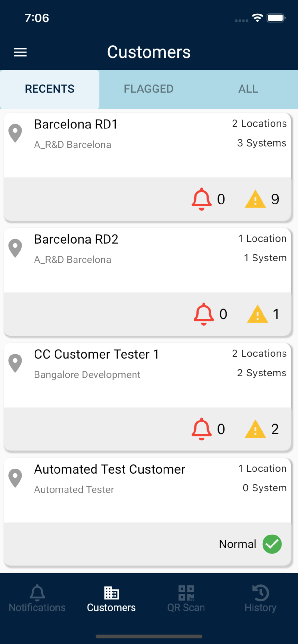The height and width of the screenshot is (644, 298).
Task: Tap the warning triangle for CC Customer Tester 1
Action: pos(255,429)
